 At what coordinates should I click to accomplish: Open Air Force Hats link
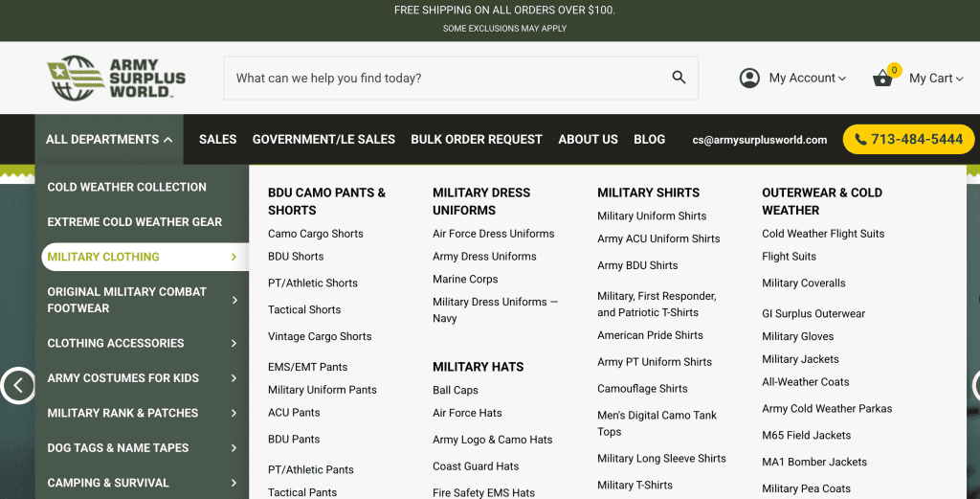tap(467, 413)
